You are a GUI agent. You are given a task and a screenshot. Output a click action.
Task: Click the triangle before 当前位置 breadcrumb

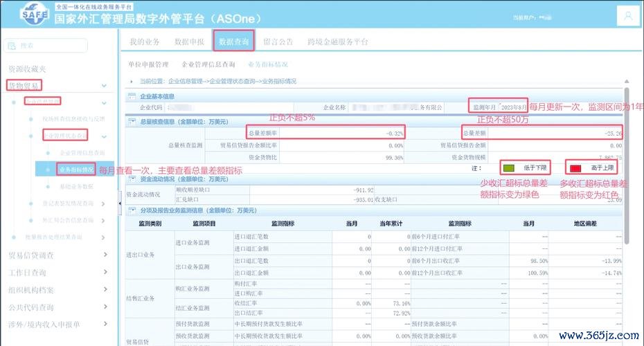point(132,81)
